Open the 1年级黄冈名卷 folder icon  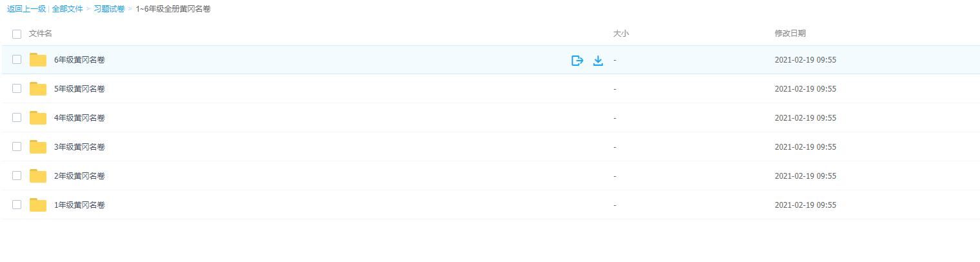[38, 205]
